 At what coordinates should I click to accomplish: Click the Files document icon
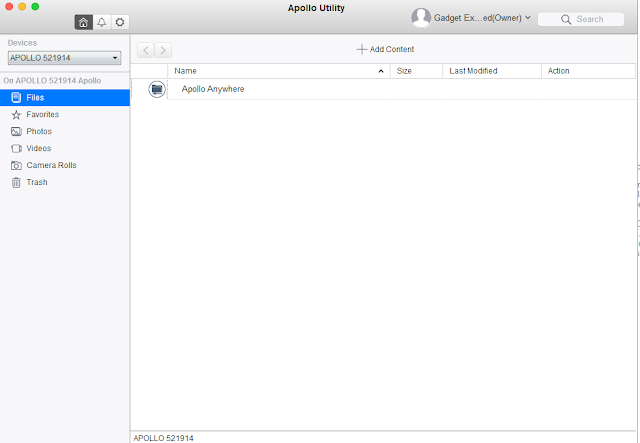point(16,98)
